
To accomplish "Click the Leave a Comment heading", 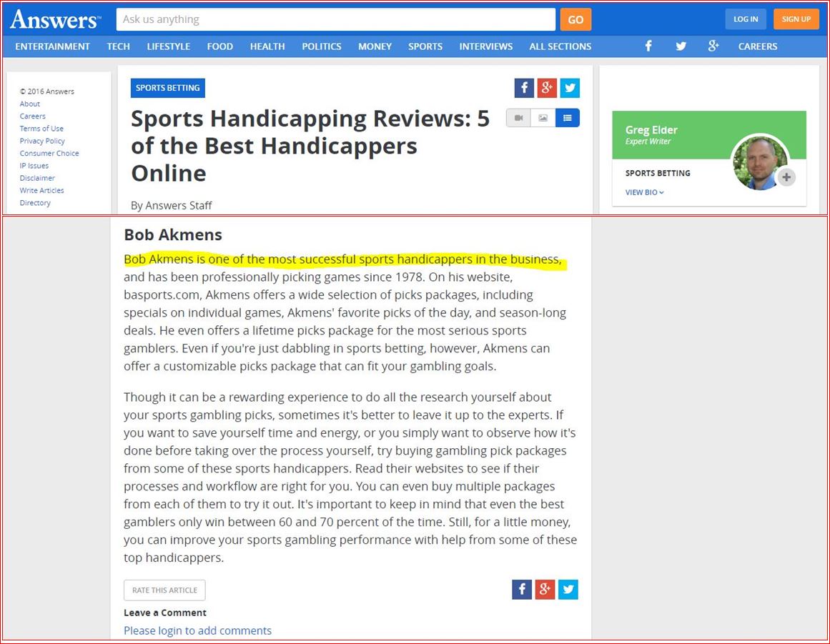I will 165,613.
